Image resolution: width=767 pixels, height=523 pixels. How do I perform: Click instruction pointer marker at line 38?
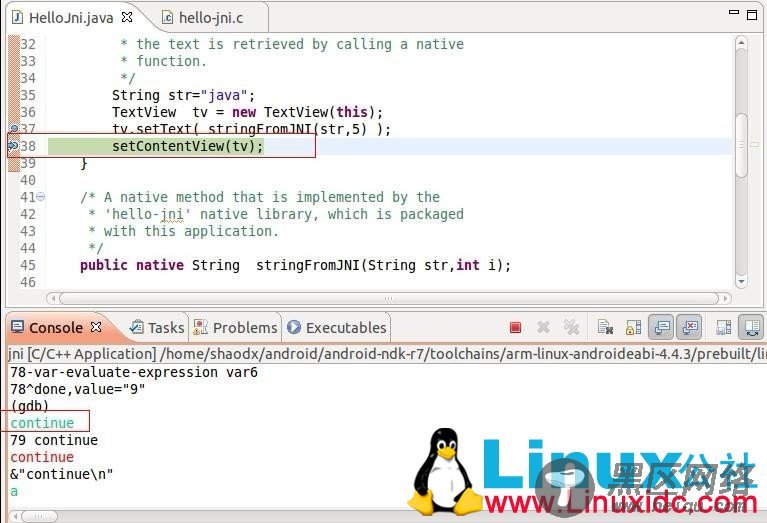pos(13,145)
